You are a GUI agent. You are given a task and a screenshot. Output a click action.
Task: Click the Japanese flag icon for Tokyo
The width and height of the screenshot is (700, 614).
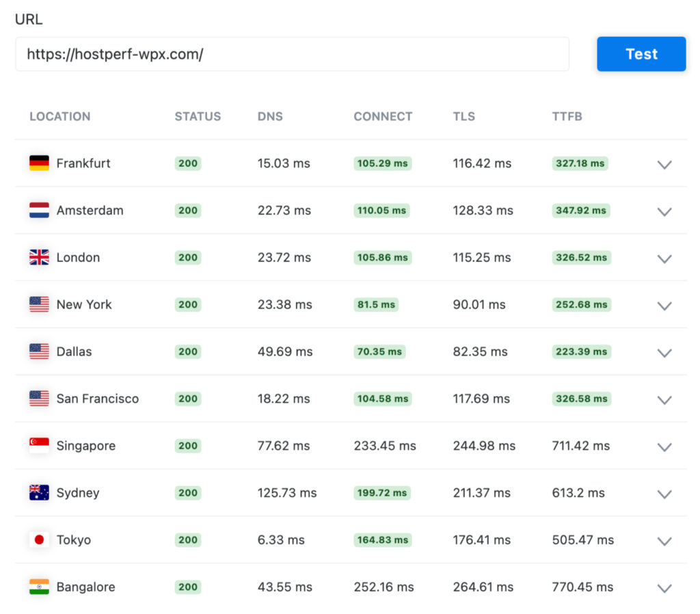(x=39, y=540)
